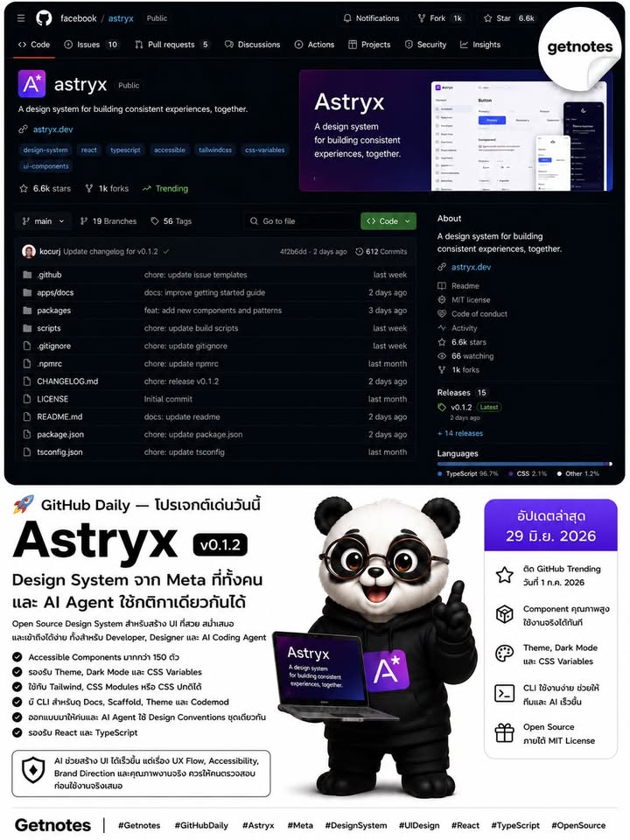Click the 'feat: add new components and patterns' commit message

[x=213, y=310]
